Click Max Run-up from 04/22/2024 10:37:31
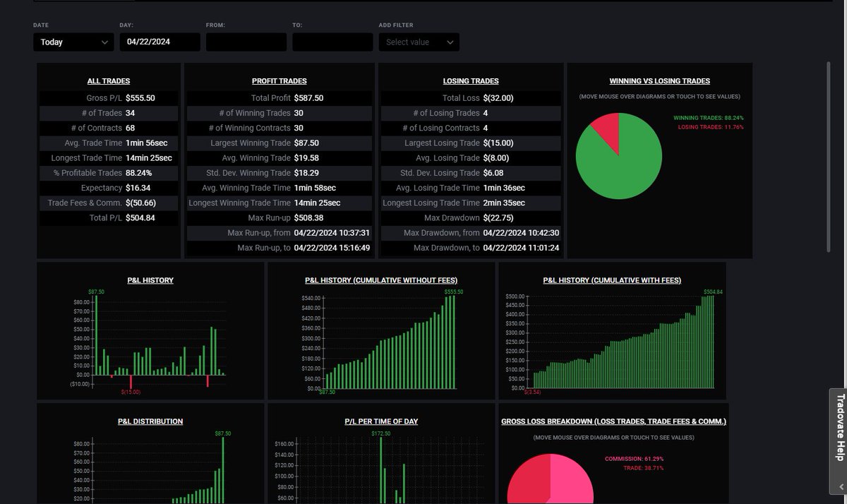 [332, 233]
